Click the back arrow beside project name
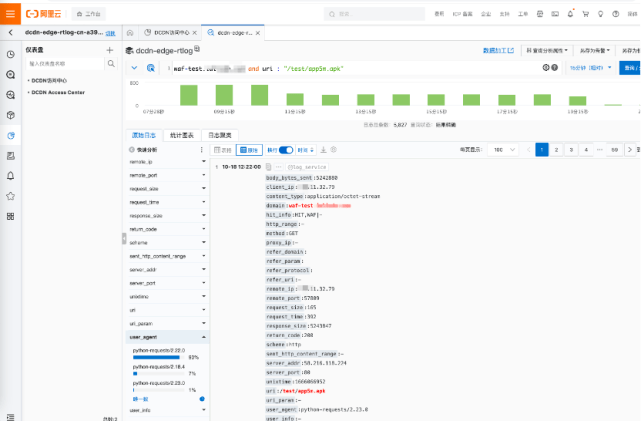 tap(10, 33)
